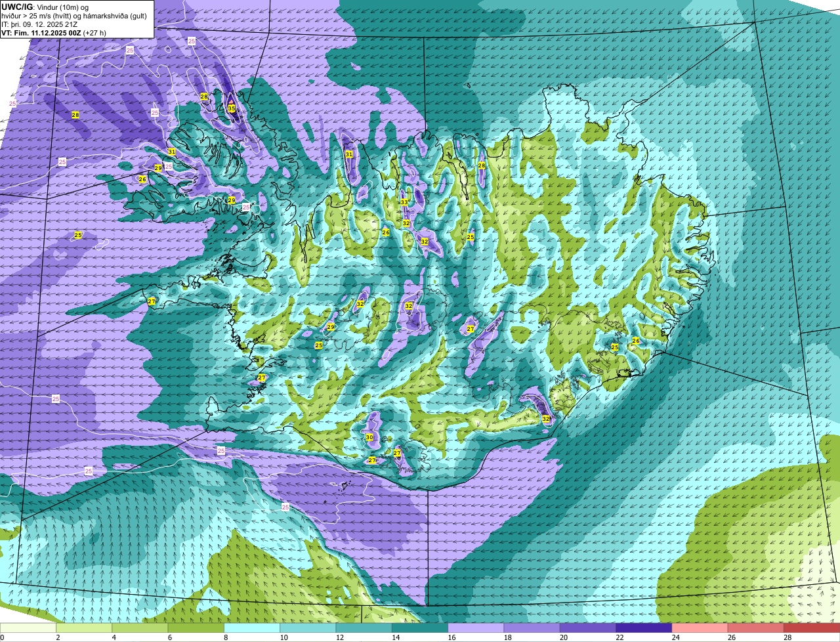Screen dimensions: 840x642
Task: Click the 4–6 m/s legend swatch
Action: (x=140, y=628)
